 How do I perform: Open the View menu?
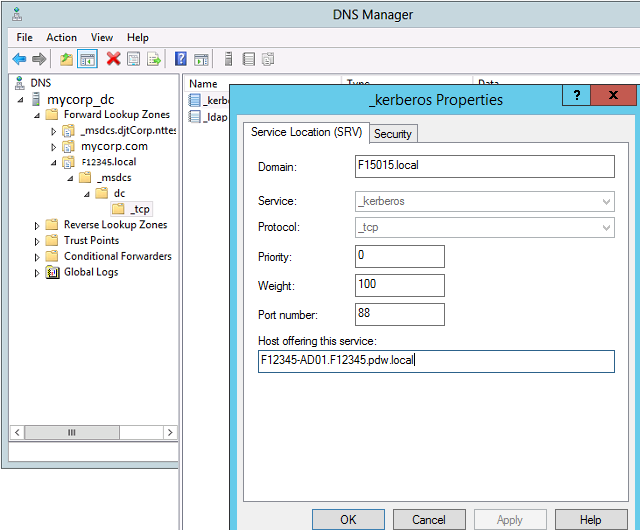click(102, 37)
